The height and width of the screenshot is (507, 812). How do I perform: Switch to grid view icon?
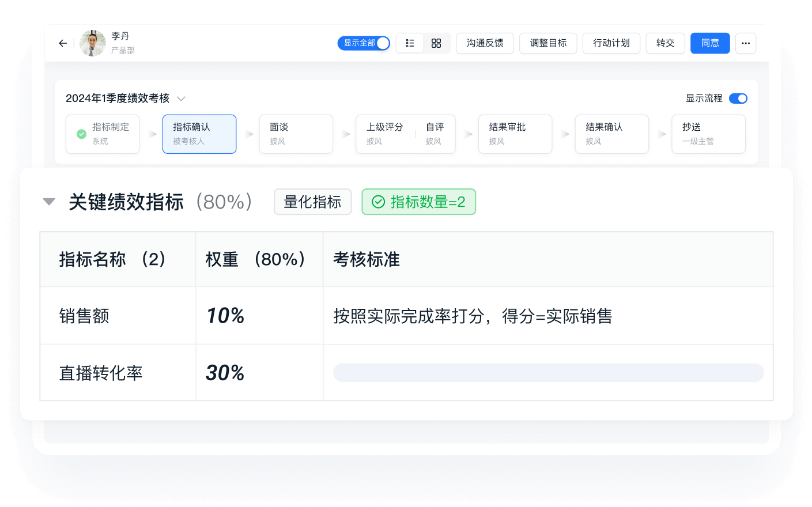[x=436, y=43]
